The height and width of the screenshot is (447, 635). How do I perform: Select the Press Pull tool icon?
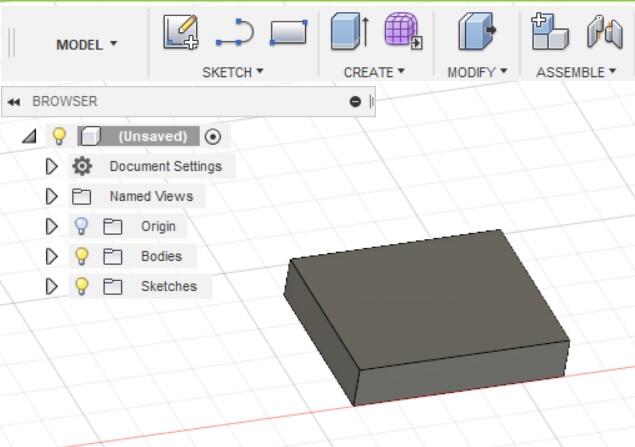(x=477, y=31)
